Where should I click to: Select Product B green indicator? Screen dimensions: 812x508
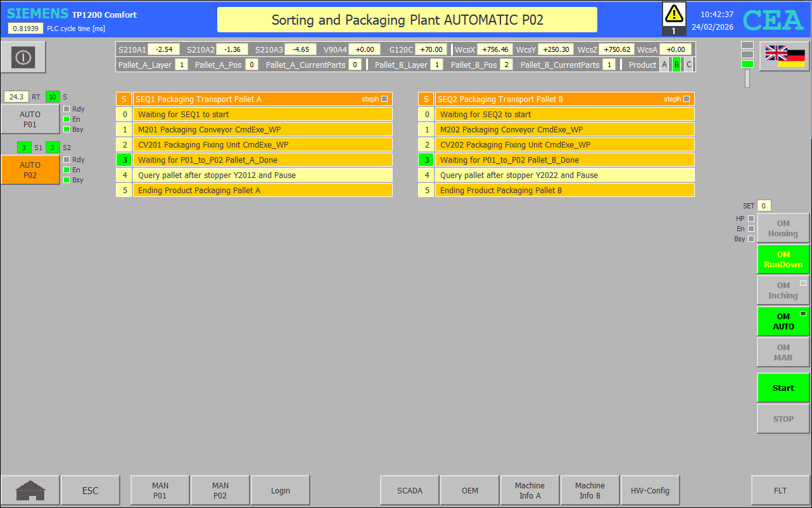pyautogui.click(x=676, y=65)
